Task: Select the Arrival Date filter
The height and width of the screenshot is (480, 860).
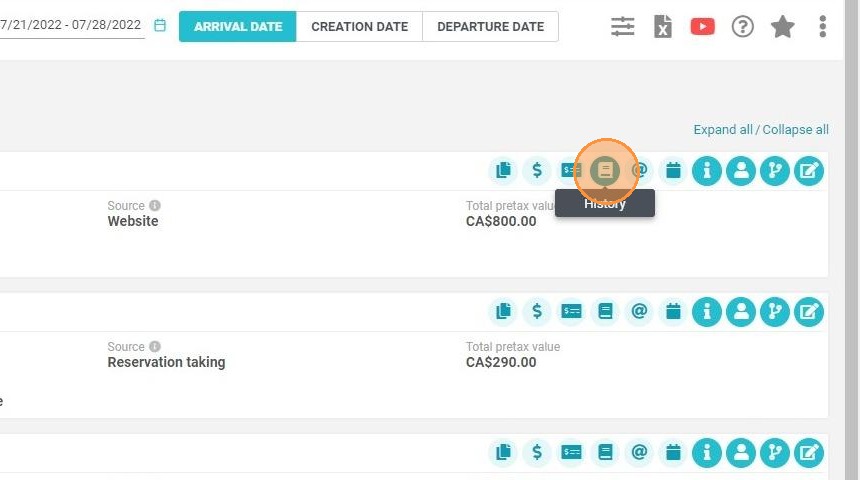Action: 237,26
